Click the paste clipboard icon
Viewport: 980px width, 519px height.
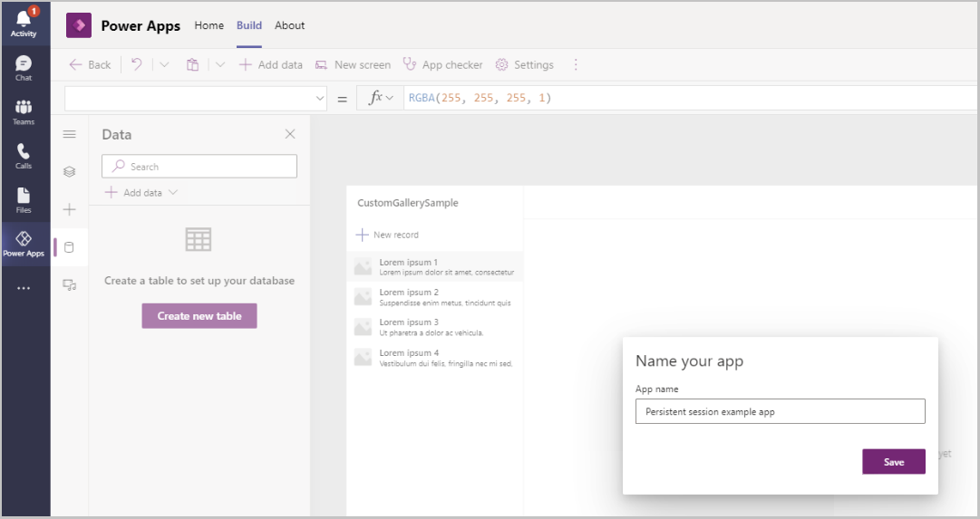192,64
